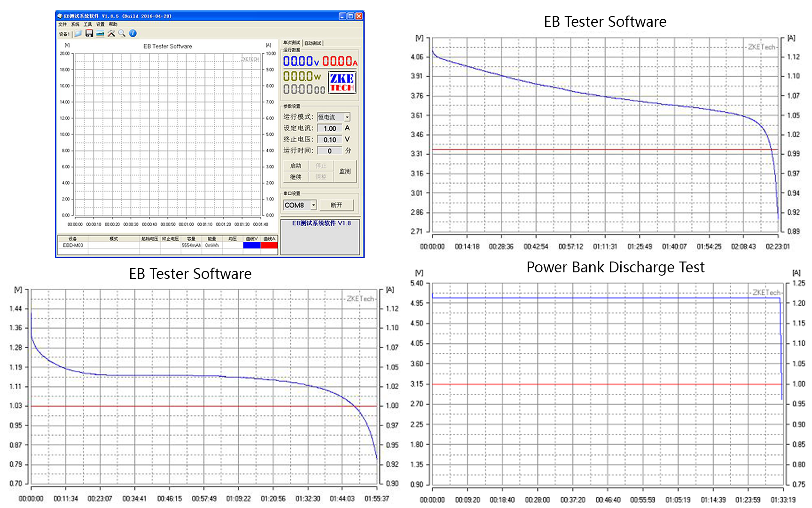
Task: Open the 设置 menu
Action: [x=101, y=24]
